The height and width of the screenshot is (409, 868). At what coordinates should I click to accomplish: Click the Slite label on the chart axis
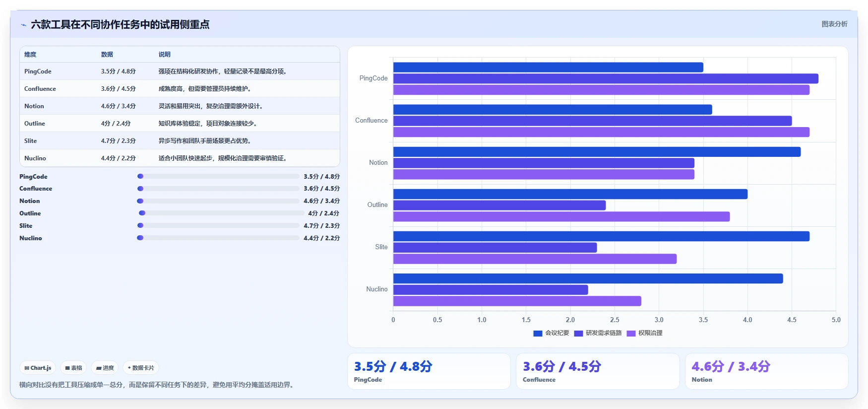381,247
